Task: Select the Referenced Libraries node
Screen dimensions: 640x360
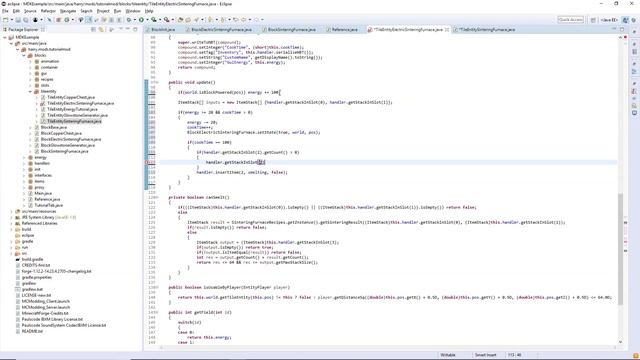Action: 39,224
